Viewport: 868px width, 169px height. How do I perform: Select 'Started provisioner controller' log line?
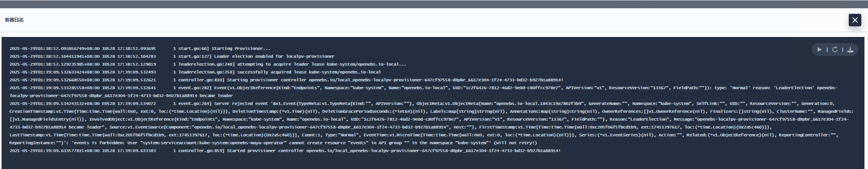(285, 151)
